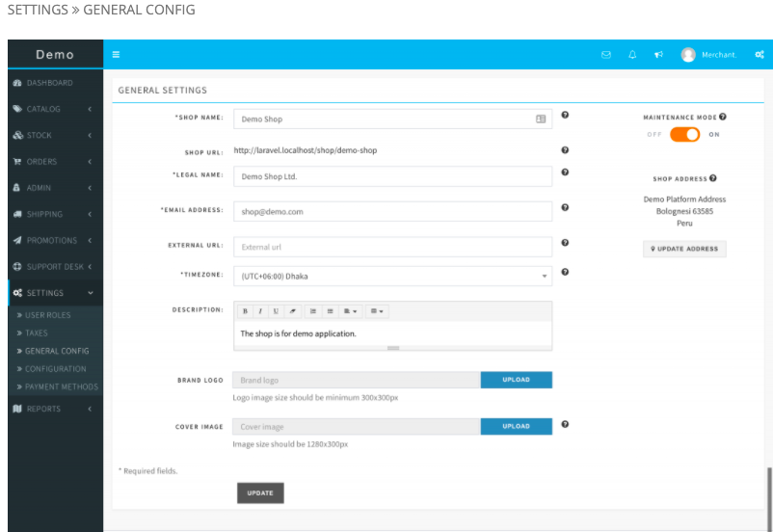
Task: Open the notifications bell icon
Action: pyautogui.click(x=632, y=55)
